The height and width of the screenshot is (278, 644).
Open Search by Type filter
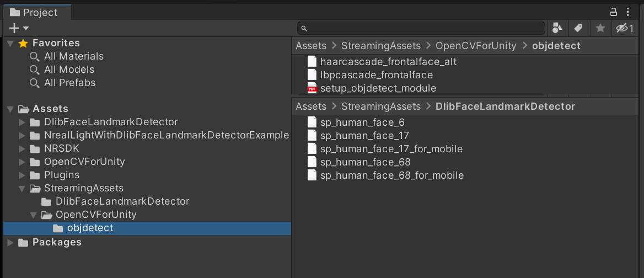coord(557,28)
